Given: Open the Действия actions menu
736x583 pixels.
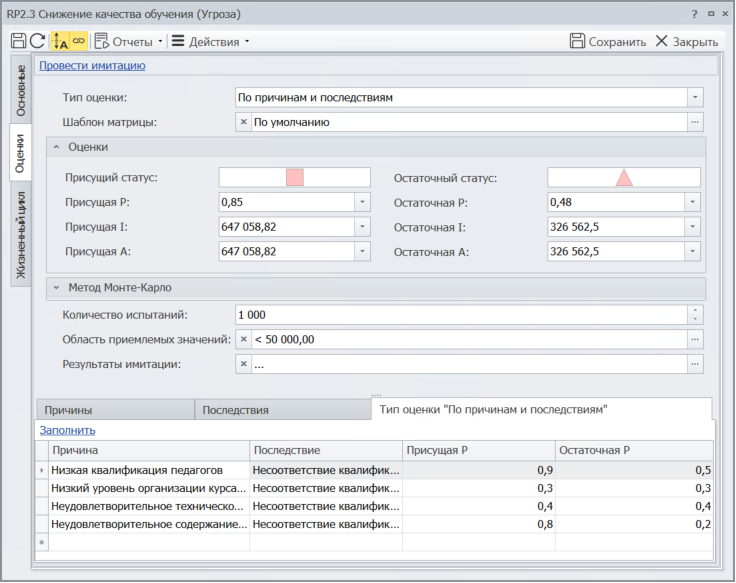Looking at the screenshot, I should [x=210, y=42].
